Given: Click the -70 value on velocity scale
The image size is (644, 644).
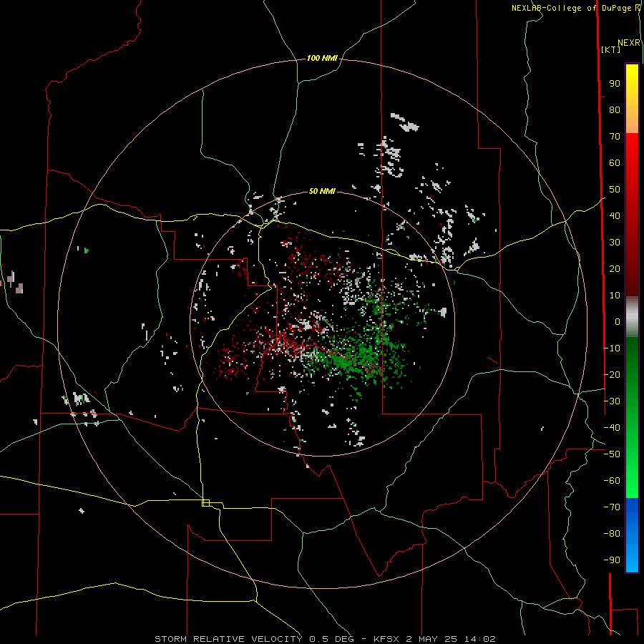Looking at the screenshot, I should pyautogui.click(x=612, y=507).
